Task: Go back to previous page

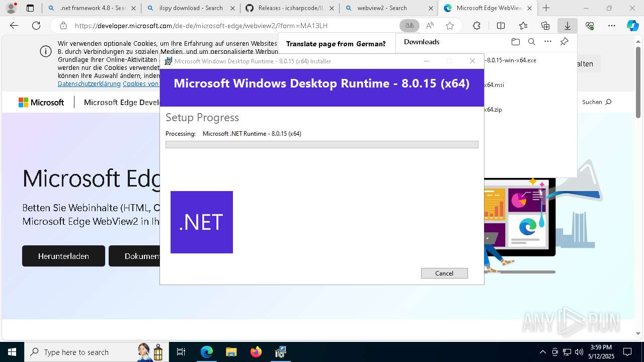Action: point(14,26)
